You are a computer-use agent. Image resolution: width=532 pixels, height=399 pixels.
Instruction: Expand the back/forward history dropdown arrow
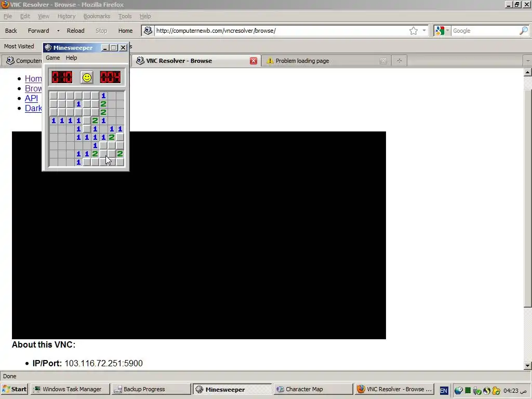(x=58, y=31)
